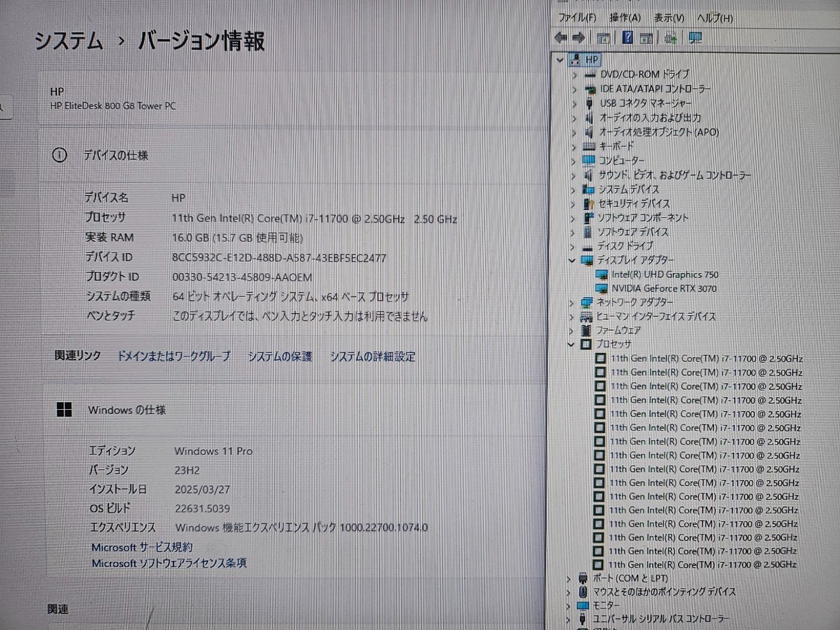840x630 pixels.
Task: Click the Forward arrow in Device Manager toolbar
Action: [x=578, y=38]
